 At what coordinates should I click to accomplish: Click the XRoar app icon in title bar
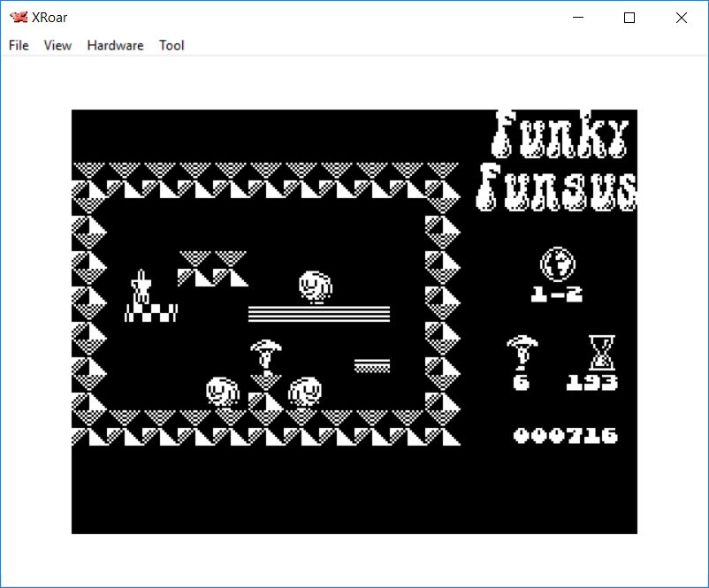coord(17,17)
